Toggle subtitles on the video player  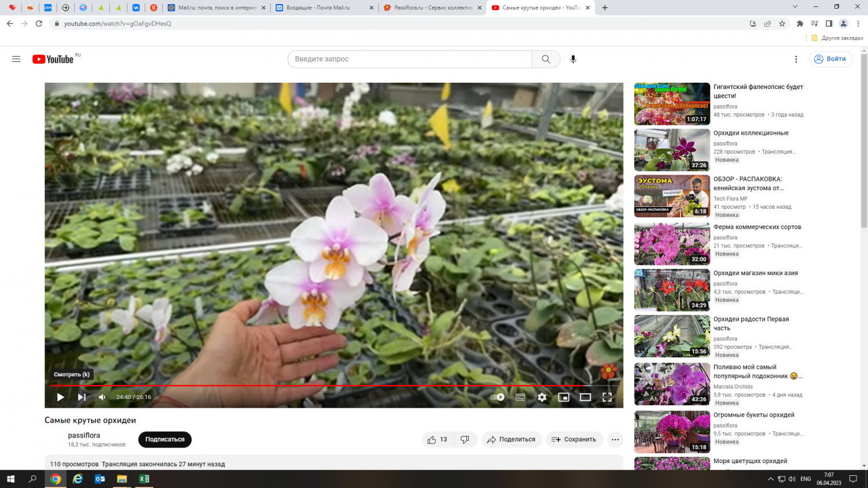pos(520,397)
